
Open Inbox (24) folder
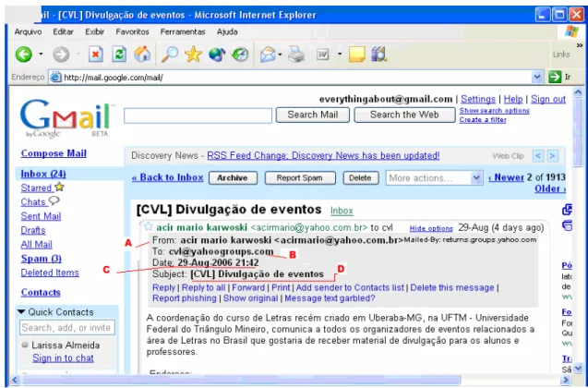pos(43,174)
